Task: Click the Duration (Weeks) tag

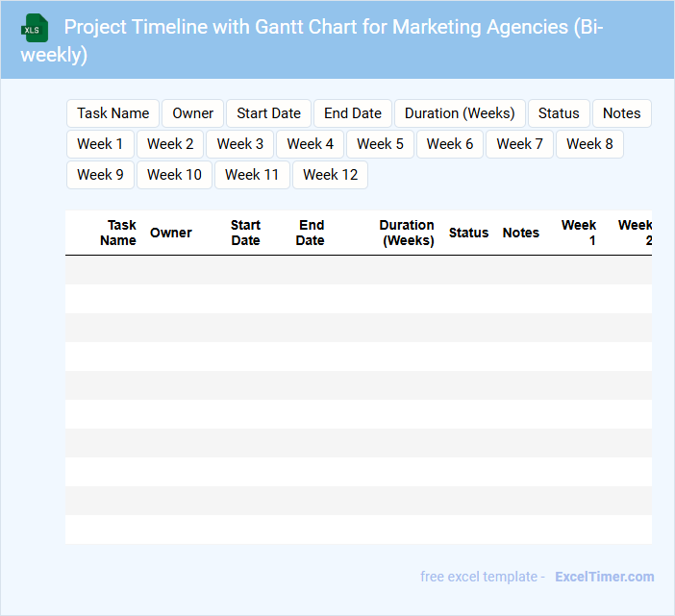Action: (x=459, y=113)
